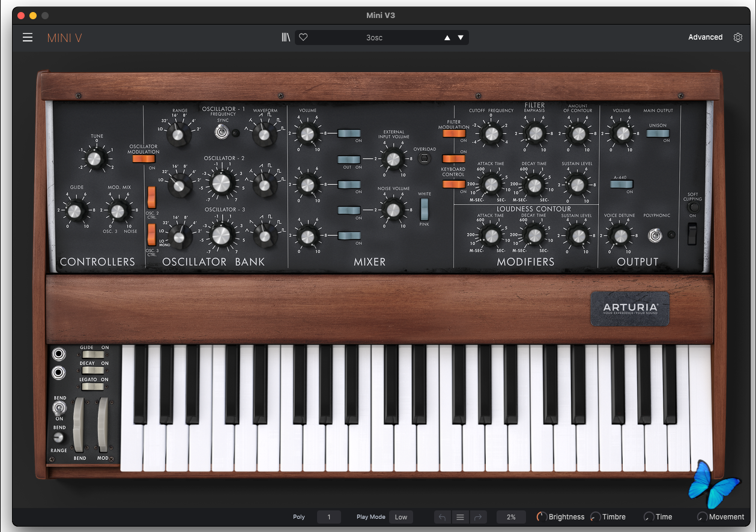Open the Poly voice count dropdown
The image size is (756, 532).
pyautogui.click(x=328, y=517)
